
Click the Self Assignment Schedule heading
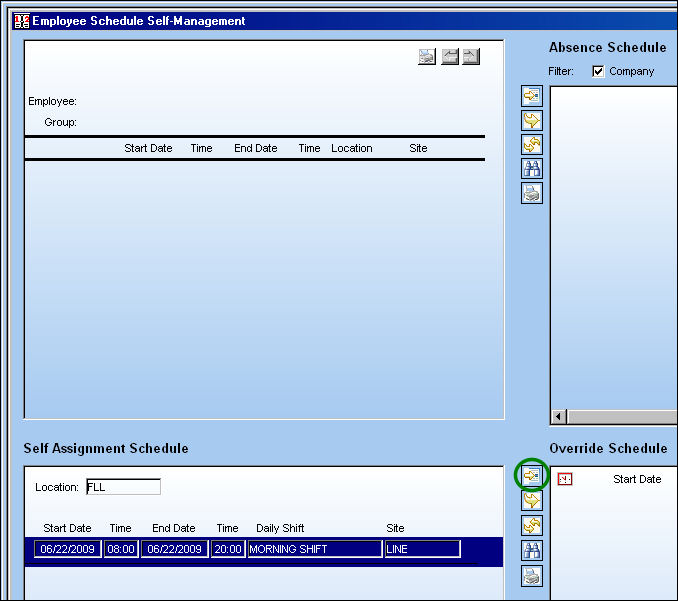pyautogui.click(x=106, y=448)
